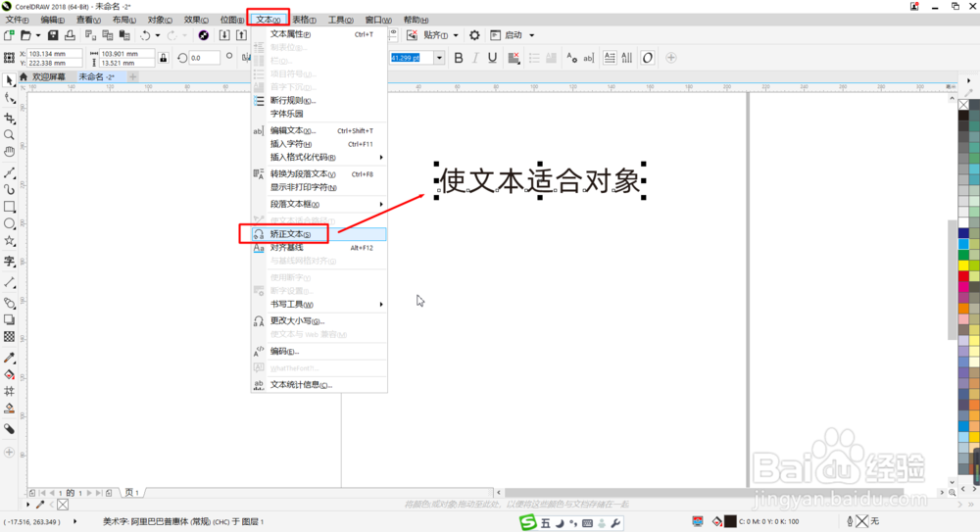Select the Ellipse tool
Screen dimensions: 980x532
coord(10,223)
